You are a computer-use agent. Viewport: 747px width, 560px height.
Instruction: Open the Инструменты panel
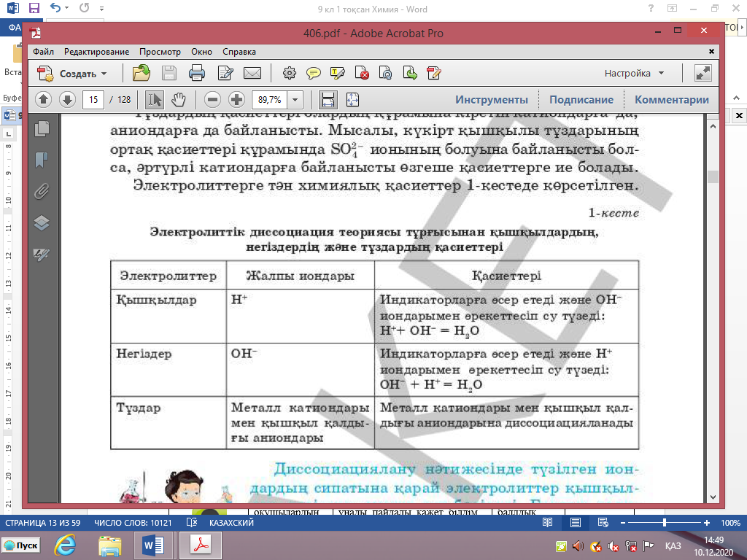pos(492,99)
